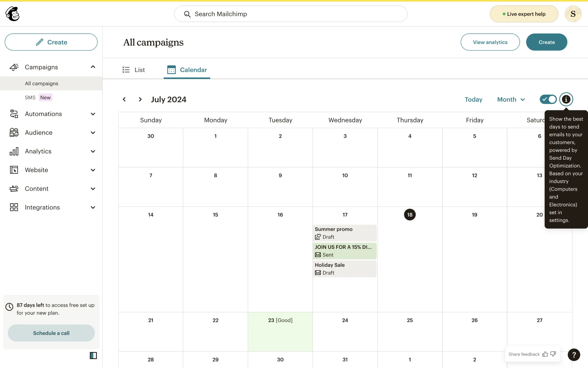Click the thumbs down feedback icon
Image resolution: width=588 pixels, height=368 pixels.
pos(553,354)
